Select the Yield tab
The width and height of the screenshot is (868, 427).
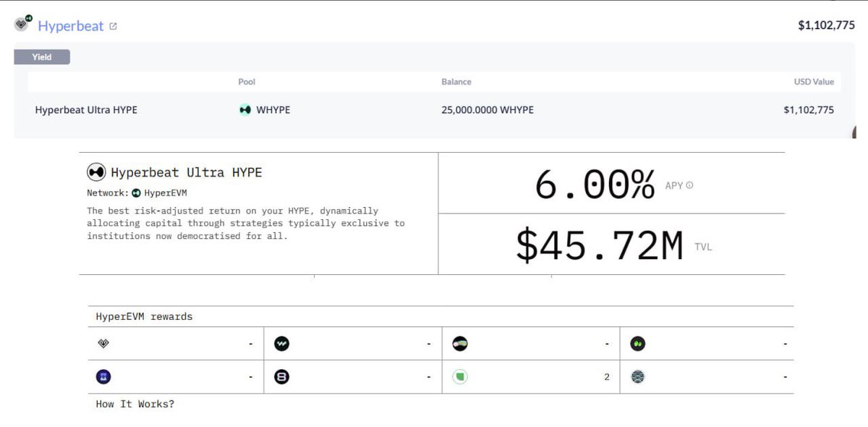coord(42,57)
